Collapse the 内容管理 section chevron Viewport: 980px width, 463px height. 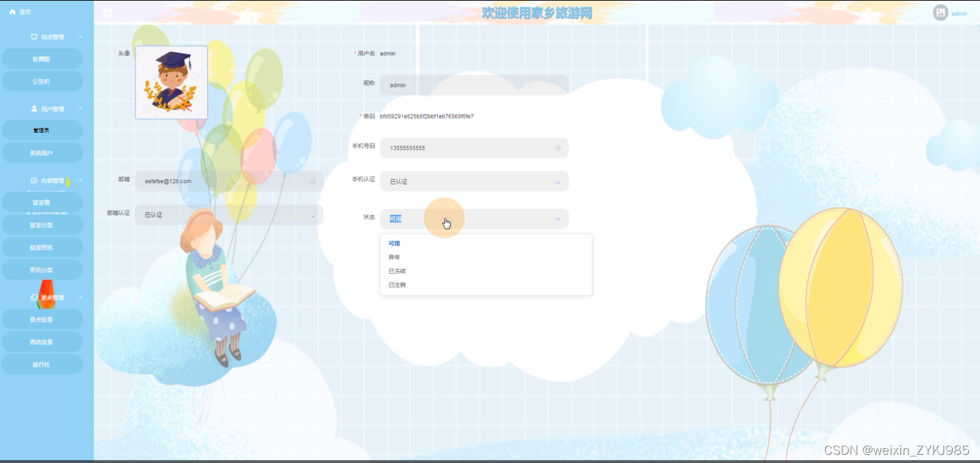click(x=80, y=180)
